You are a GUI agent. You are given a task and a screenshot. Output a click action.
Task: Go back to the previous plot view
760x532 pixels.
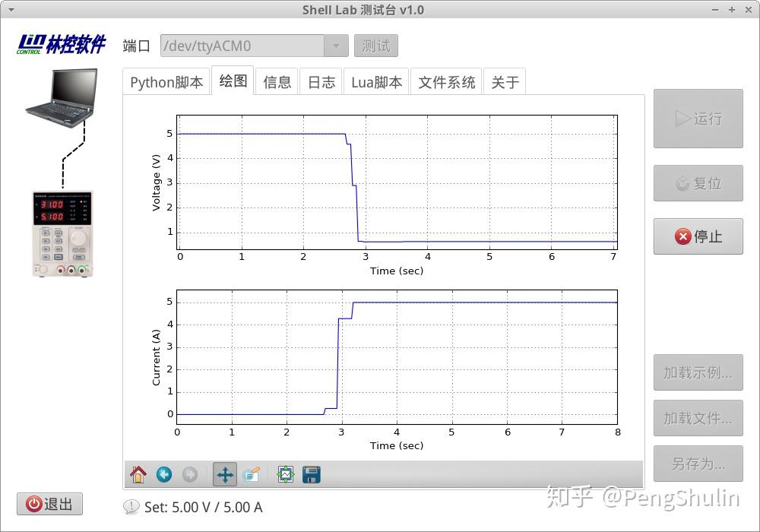point(164,474)
